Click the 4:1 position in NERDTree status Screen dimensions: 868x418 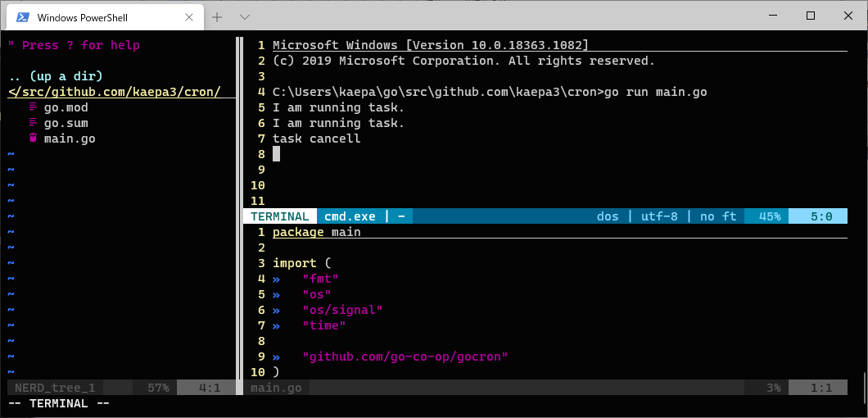(x=210, y=388)
